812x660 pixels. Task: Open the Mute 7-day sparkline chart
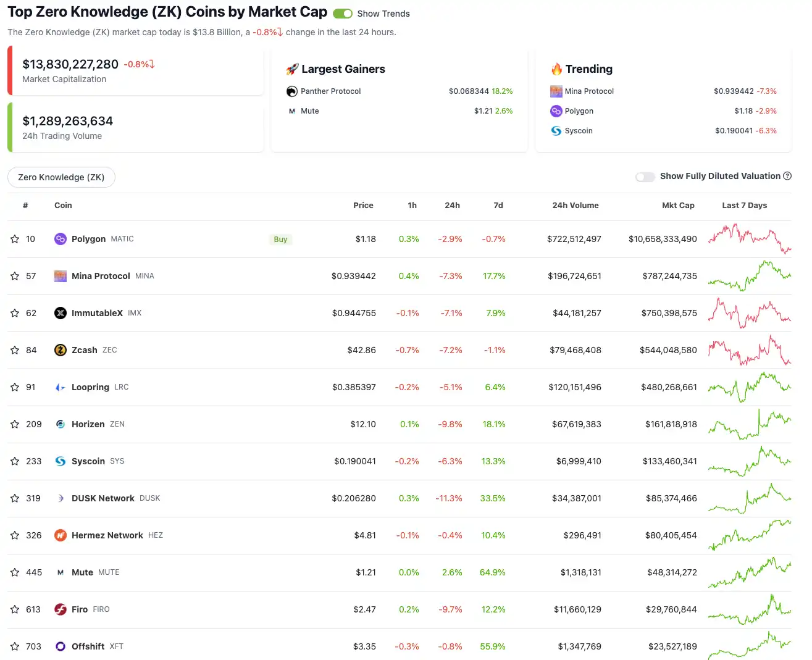click(x=750, y=572)
